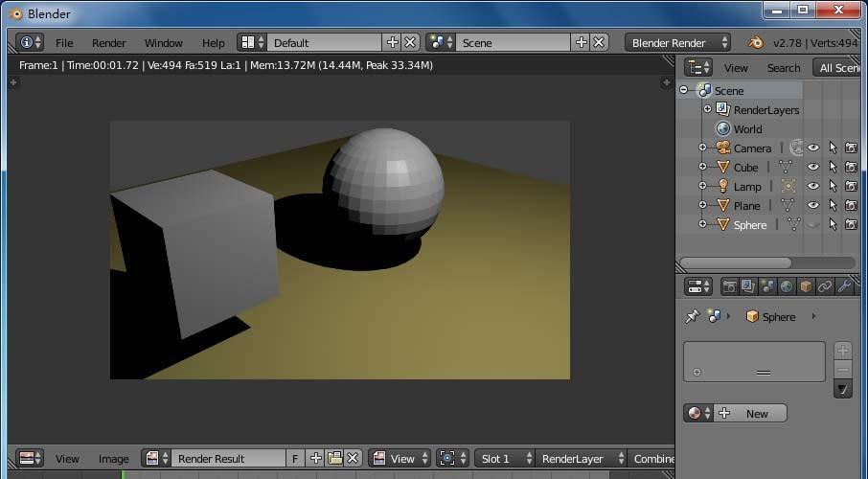This screenshot has height=479, width=868.
Task: Show the hidden Sphere in viewport
Action: point(813,224)
